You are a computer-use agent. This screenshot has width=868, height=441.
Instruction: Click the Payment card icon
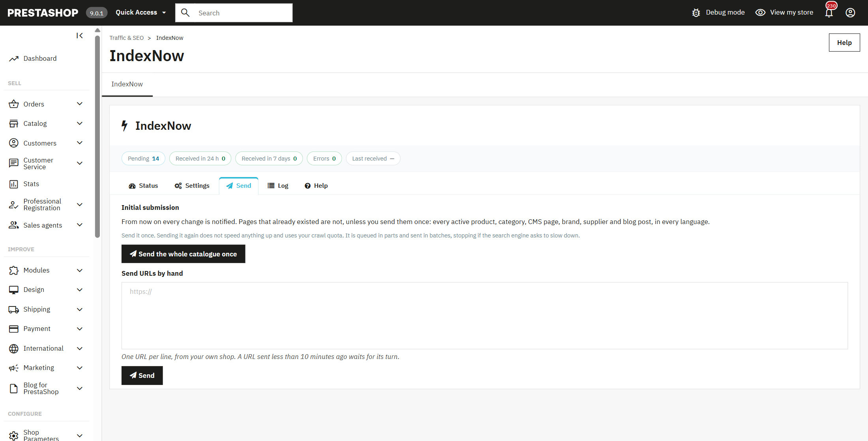(14, 329)
